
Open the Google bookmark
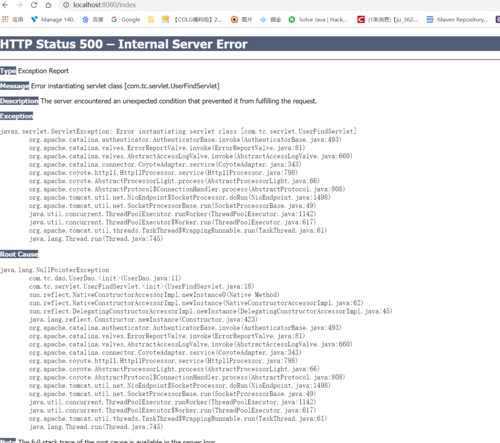126,20
